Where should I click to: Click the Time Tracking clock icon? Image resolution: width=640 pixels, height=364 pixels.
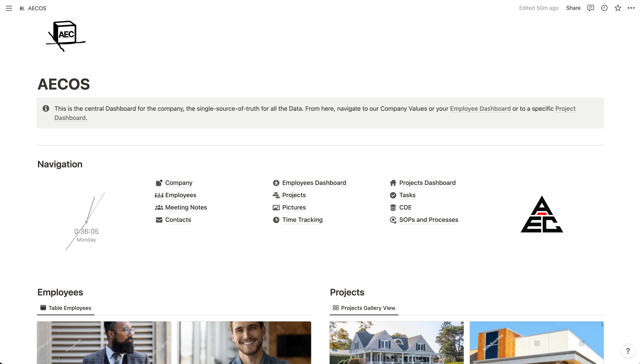pos(276,220)
